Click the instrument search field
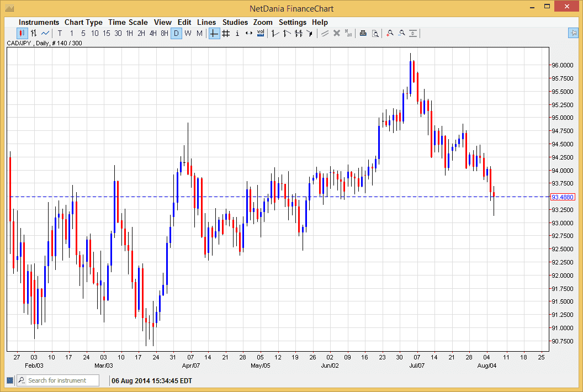The image size is (583, 392). click(x=57, y=380)
